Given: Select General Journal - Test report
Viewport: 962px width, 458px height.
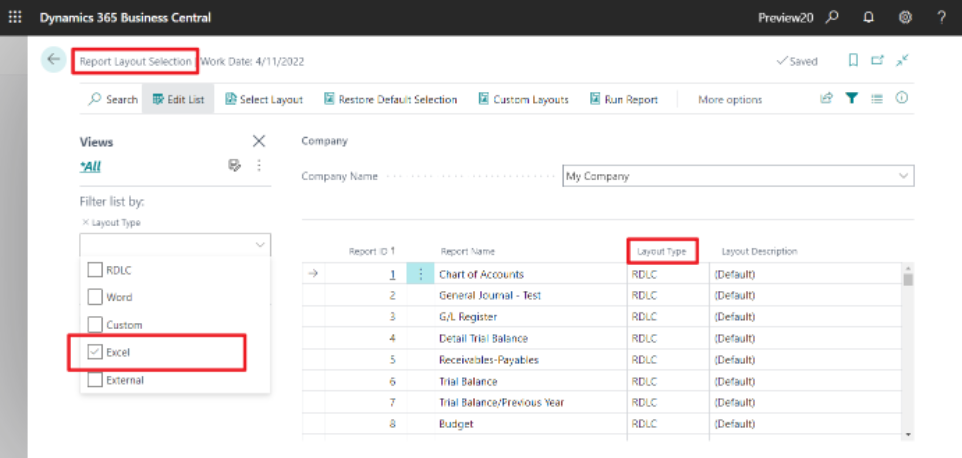Looking at the screenshot, I should click(490, 295).
